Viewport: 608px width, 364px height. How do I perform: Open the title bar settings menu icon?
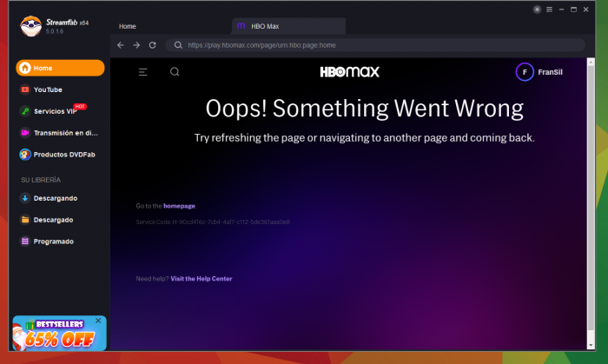[550, 10]
